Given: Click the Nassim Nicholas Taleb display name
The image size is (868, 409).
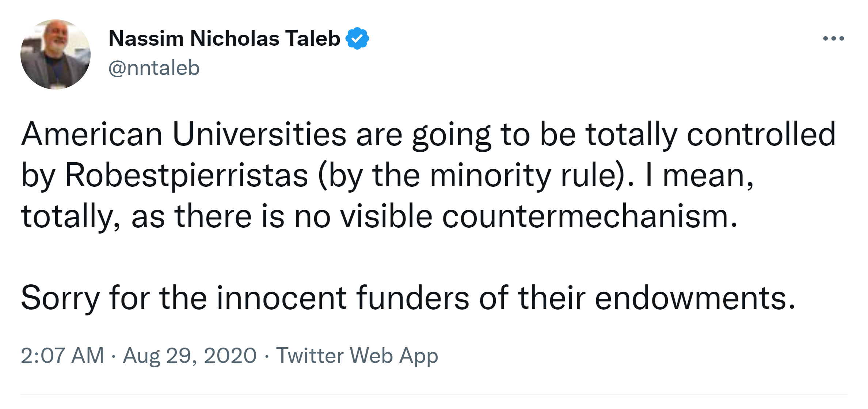Looking at the screenshot, I should tap(224, 38).
